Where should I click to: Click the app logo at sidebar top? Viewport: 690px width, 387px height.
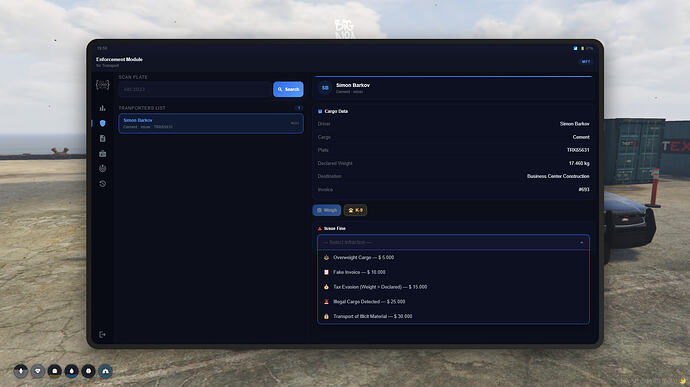click(x=103, y=85)
